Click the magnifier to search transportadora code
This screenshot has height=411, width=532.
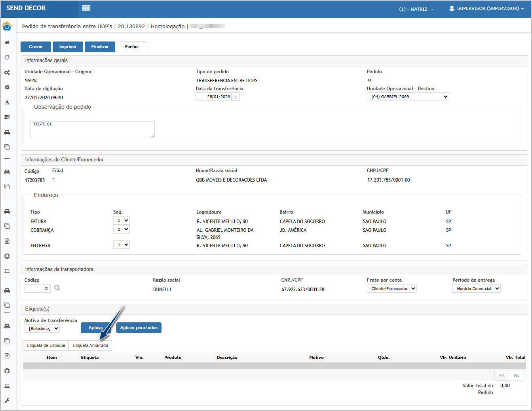[57, 288]
